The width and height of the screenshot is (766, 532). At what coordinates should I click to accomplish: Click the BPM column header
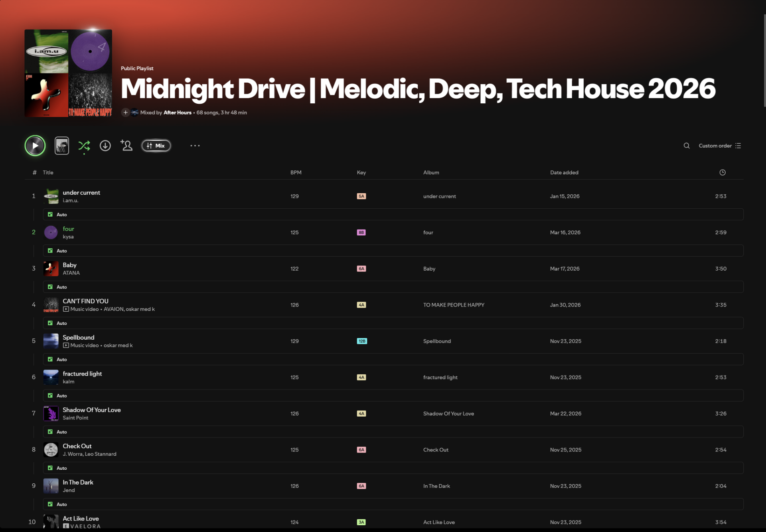(x=296, y=172)
